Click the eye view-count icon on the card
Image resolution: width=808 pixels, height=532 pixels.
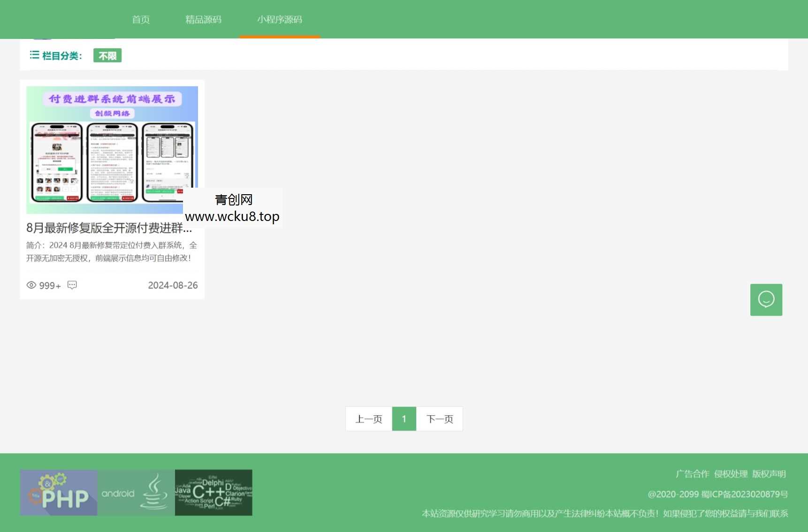click(31, 285)
